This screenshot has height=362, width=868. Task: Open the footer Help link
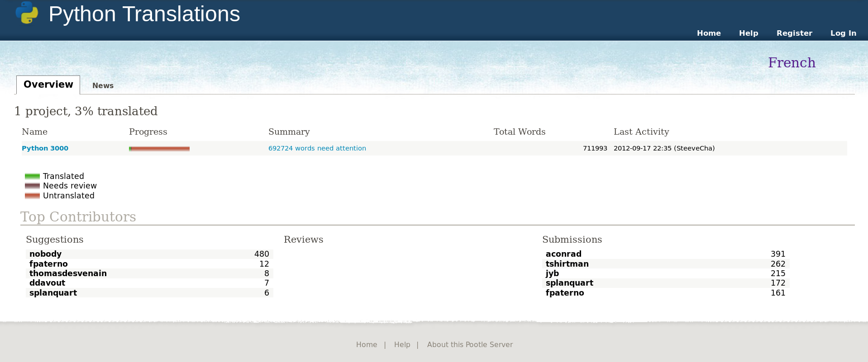pos(402,344)
